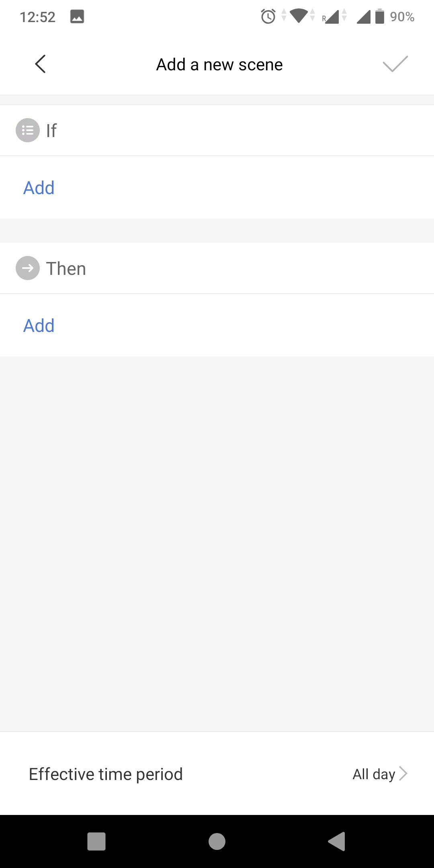Tap the Wi-Fi status icon
Viewport: 434px width, 868px height.
(x=299, y=16)
